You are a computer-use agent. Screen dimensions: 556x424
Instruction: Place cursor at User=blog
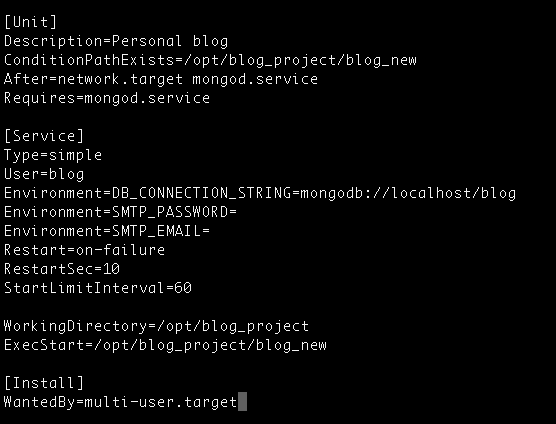click(44, 174)
